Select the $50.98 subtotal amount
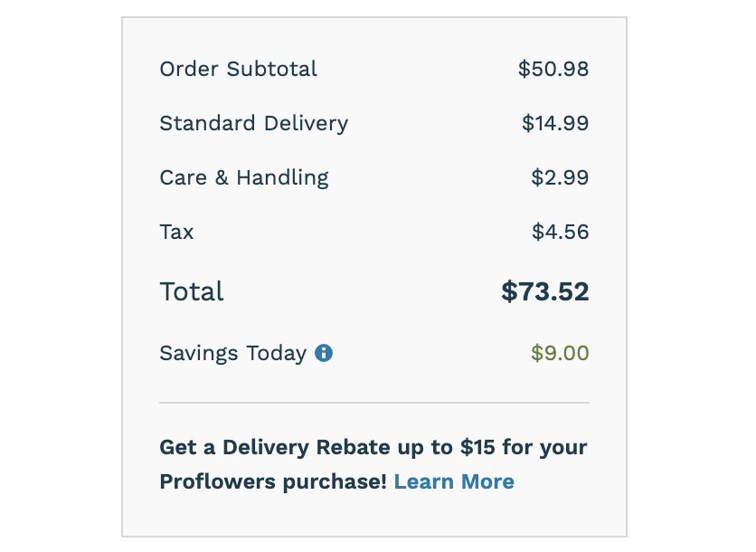The height and width of the screenshot is (552, 756). 553,69
